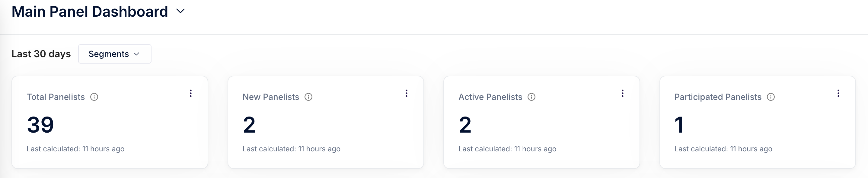The width and height of the screenshot is (868, 178).
Task: Expand the Main Panel Dashboard chevron
Action: 180,11
